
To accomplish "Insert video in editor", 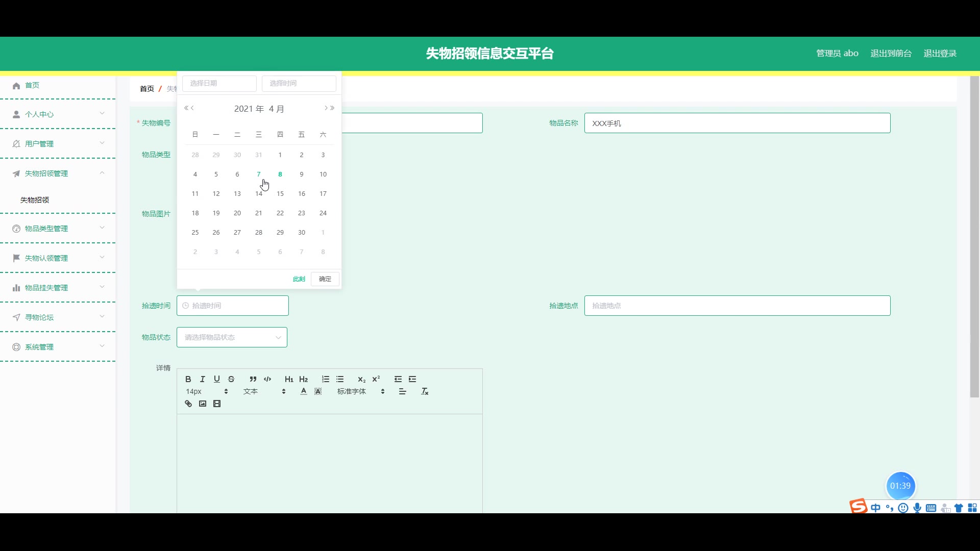I will [x=217, y=404].
